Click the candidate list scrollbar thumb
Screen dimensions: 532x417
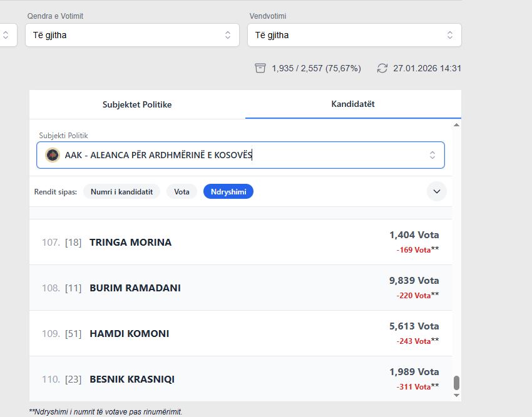pos(456,382)
